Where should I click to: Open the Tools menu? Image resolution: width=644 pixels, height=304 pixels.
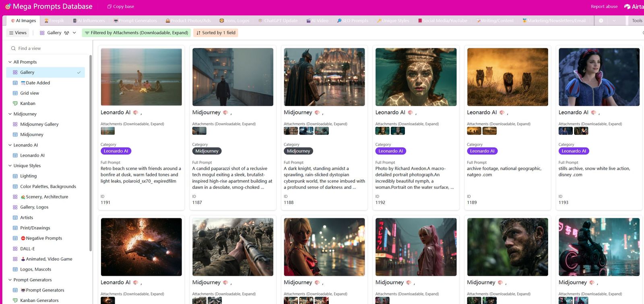click(636, 21)
